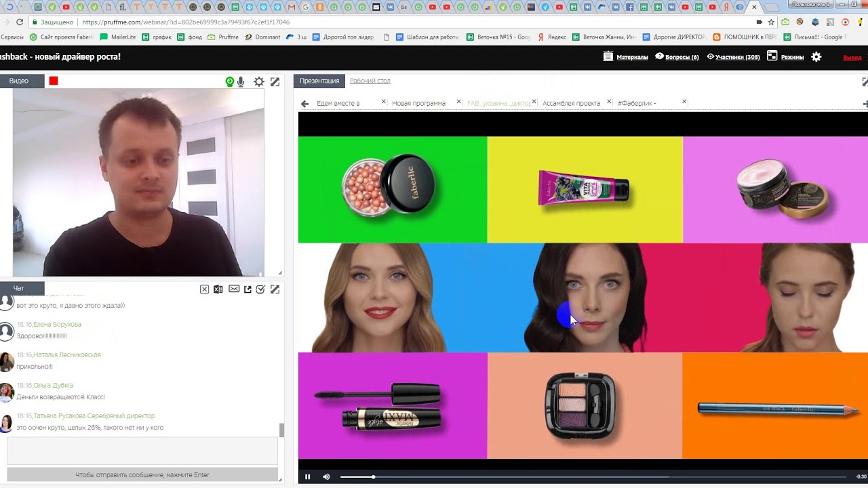Open the ПОМОЩНИК в ПЕР bookmark

click(745, 37)
